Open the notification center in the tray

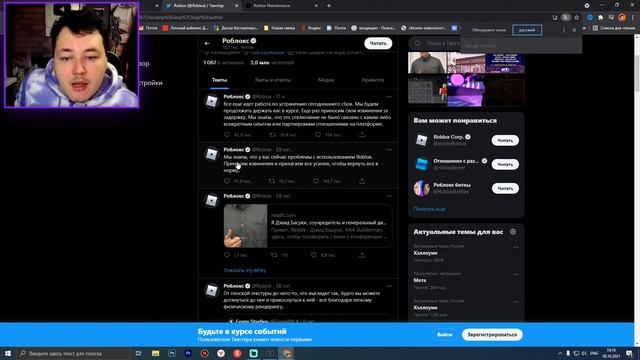[629, 353]
